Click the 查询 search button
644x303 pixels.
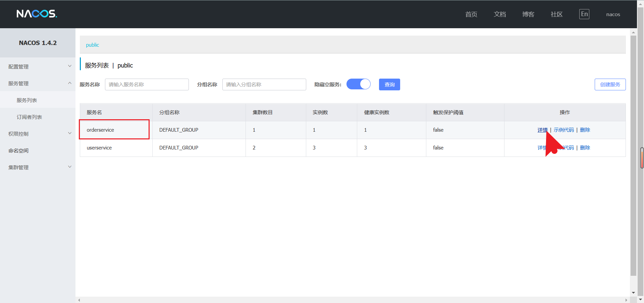(389, 84)
